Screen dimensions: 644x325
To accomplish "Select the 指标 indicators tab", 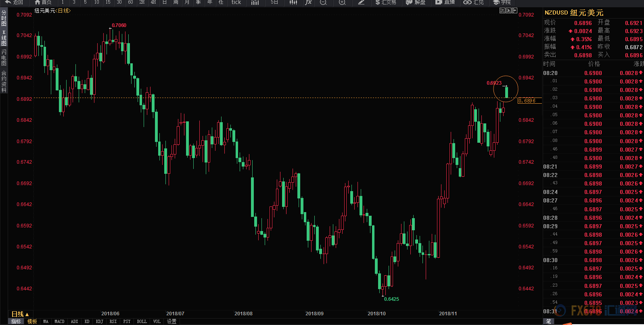I will [16, 321].
